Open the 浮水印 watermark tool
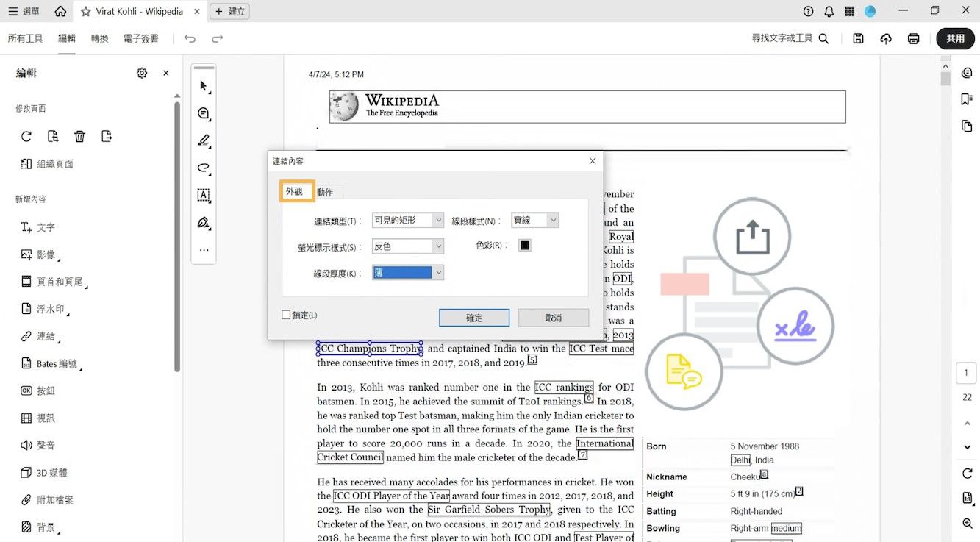 click(47, 309)
